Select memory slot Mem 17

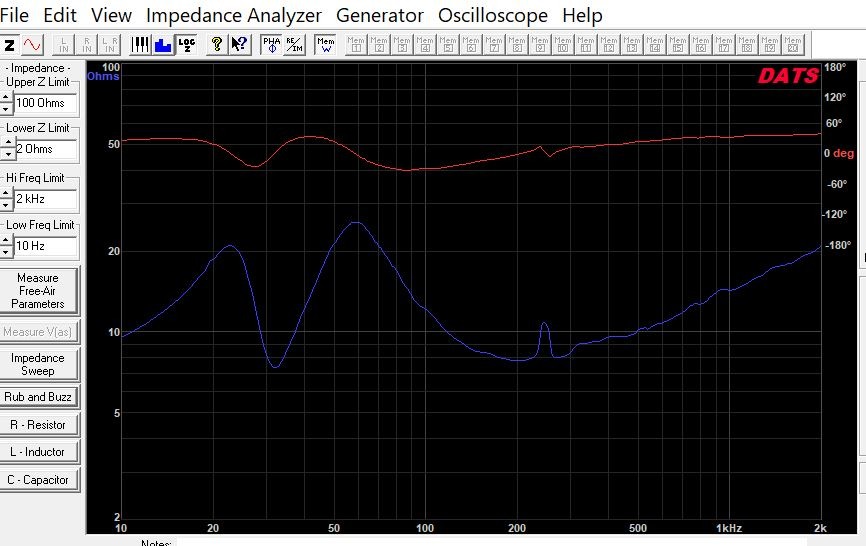(x=724, y=45)
